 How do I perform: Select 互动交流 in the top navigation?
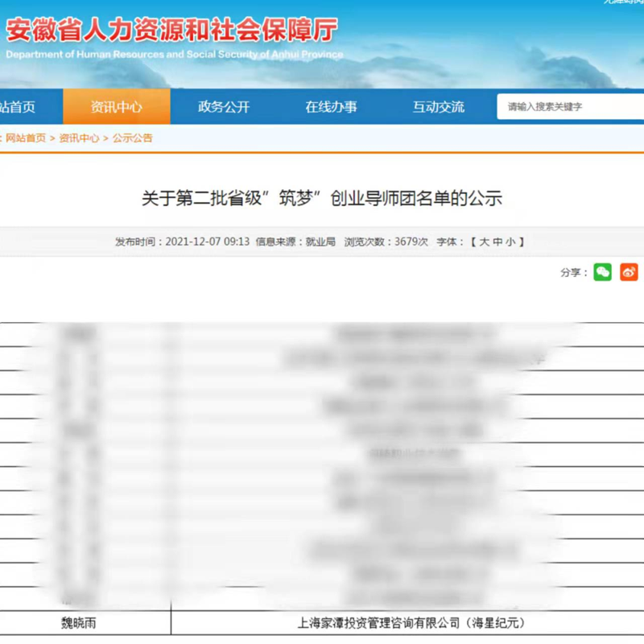click(439, 107)
